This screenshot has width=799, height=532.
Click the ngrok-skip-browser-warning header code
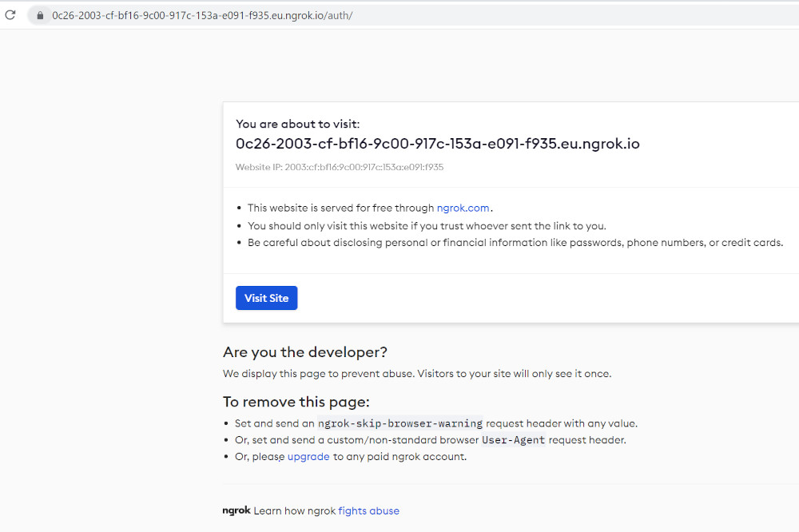(400, 423)
